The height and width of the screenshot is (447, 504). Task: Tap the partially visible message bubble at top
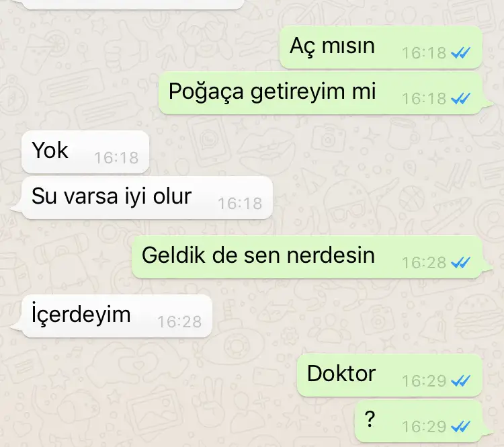(134, 4)
